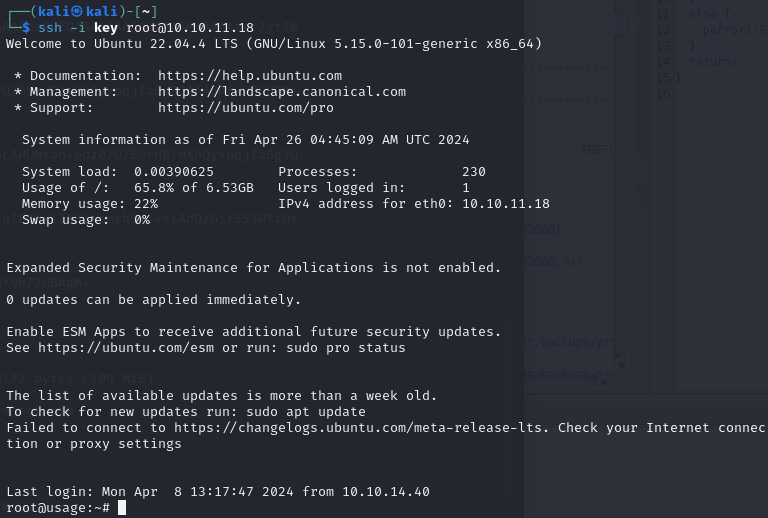The height and width of the screenshot is (518, 768).
Task: Select the eth0 IPv4 address 10.10.11.18
Action: click(506, 204)
